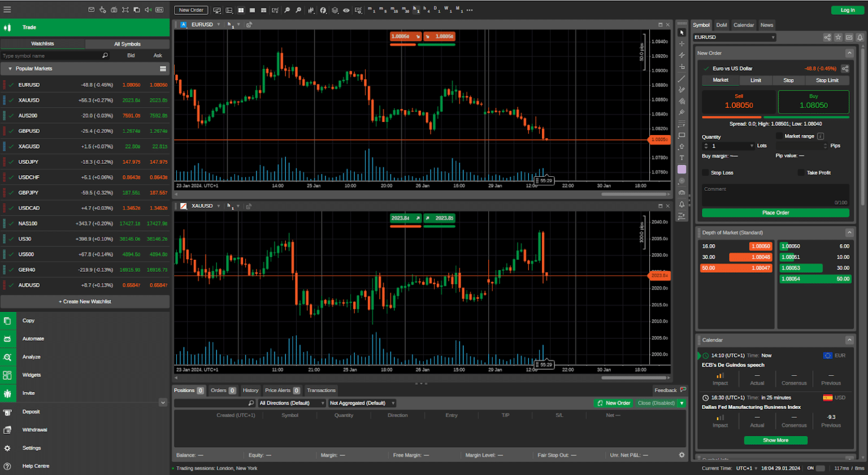Collapse the Popular Markets watchlist
Image resolution: width=868 pixels, height=475 pixels.
point(10,69)
